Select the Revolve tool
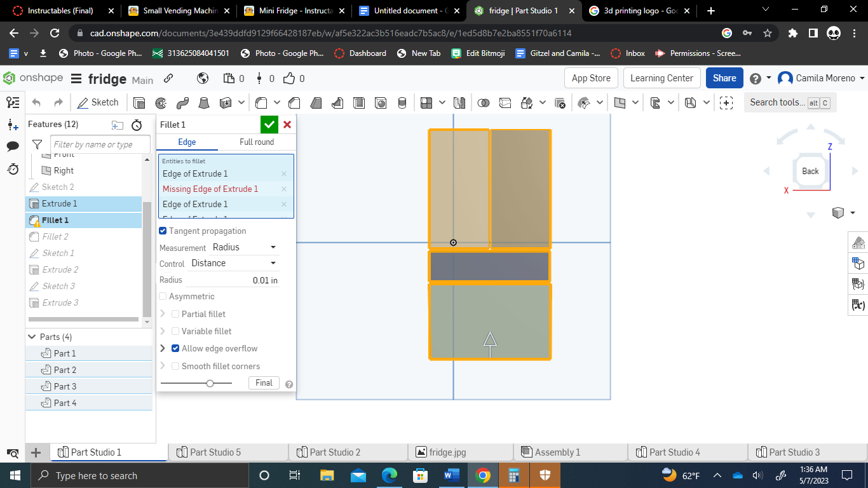The width and height of the screenshot is (868, 488). click(161, 102)
